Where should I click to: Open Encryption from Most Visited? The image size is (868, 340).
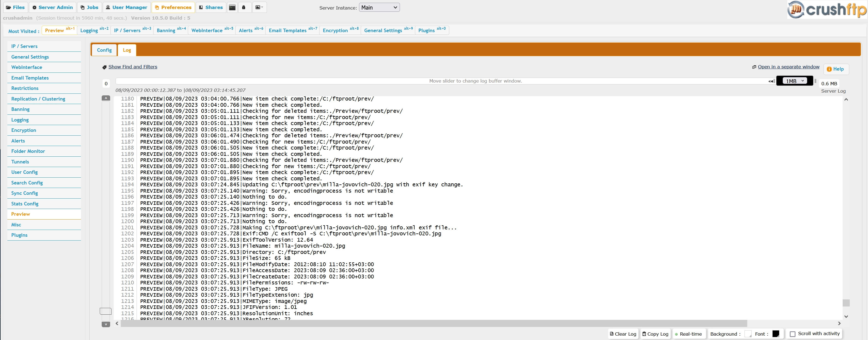[340, 30]
